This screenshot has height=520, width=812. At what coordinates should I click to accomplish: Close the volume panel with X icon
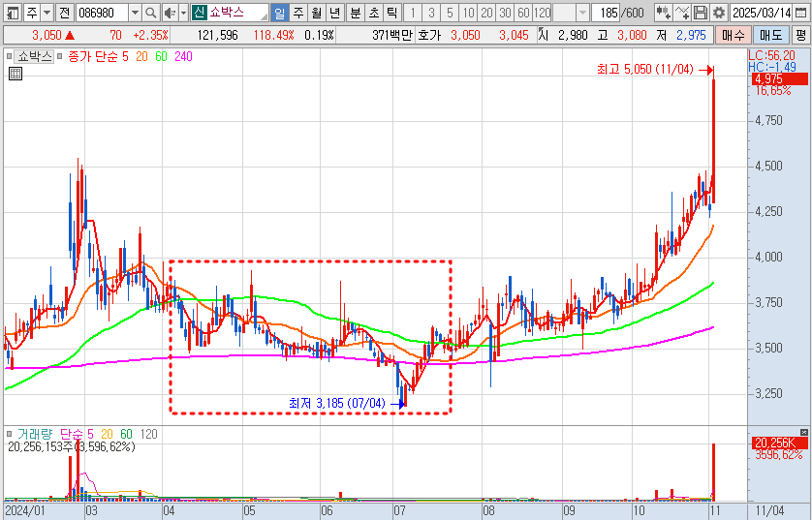click(803, 432)
